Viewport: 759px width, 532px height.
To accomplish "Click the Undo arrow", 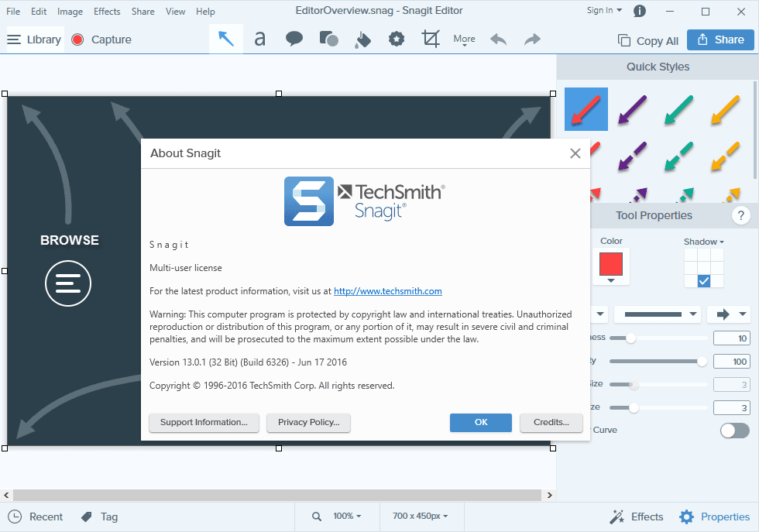I will tap(499, 39).
